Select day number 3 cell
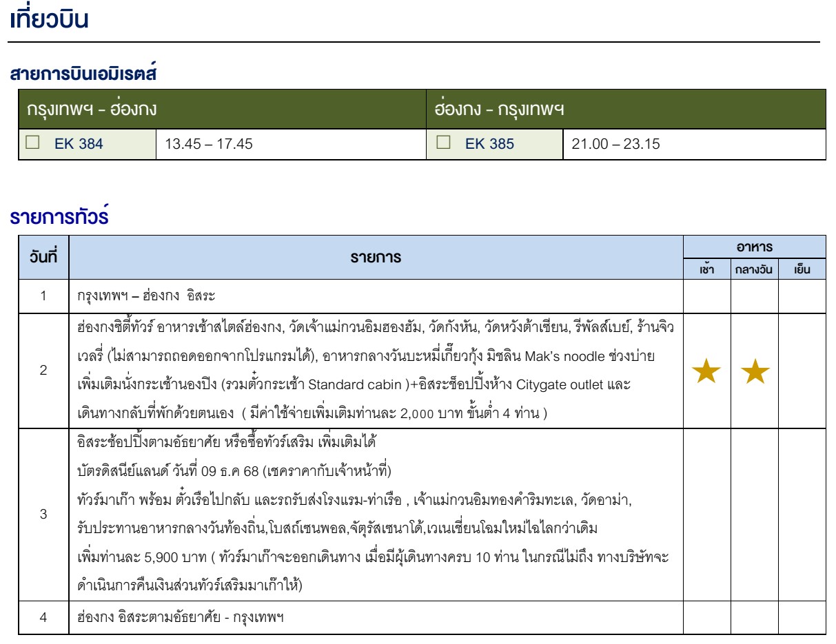This screenshot has width=836, height=644. point(43,514)
